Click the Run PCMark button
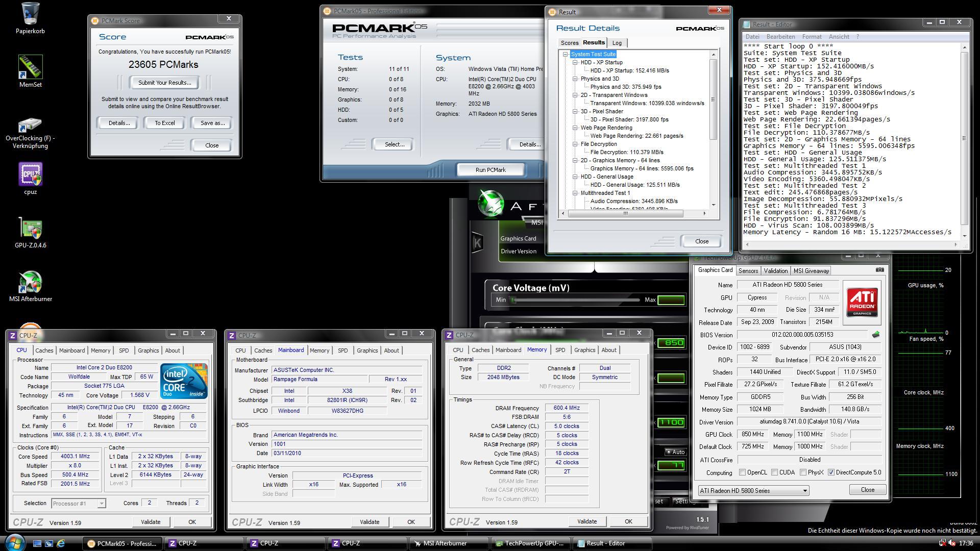Image resolution: width=980 pixels, height=551 pixels. pyautogui.click(x=491, y=170)
